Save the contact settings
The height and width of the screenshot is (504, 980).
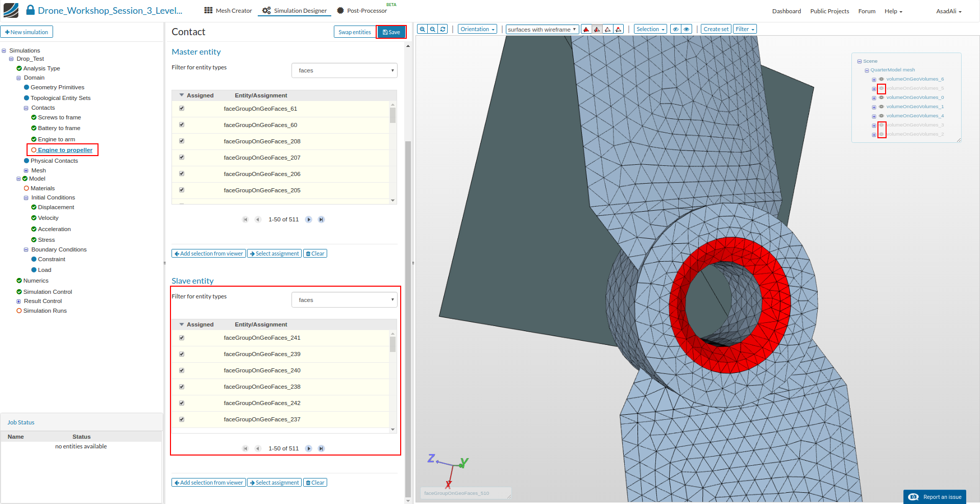[x=391, y=32]
